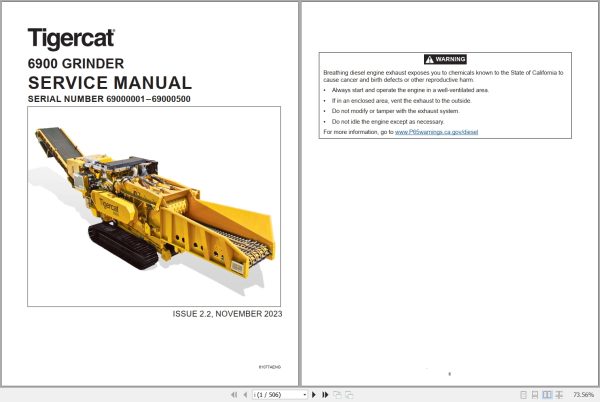The image size is (600, 402).
Task: Select two-page facing layout
Action: (547, 394)
